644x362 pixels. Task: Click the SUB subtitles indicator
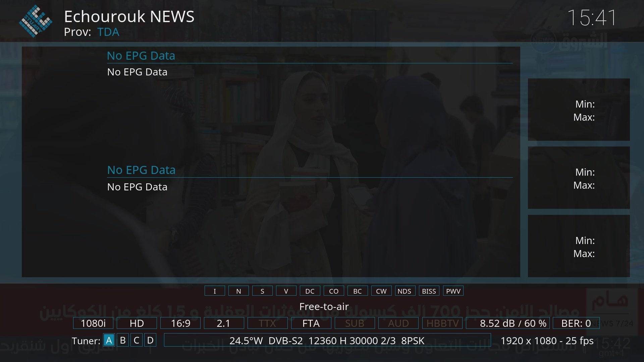[355, 323]
